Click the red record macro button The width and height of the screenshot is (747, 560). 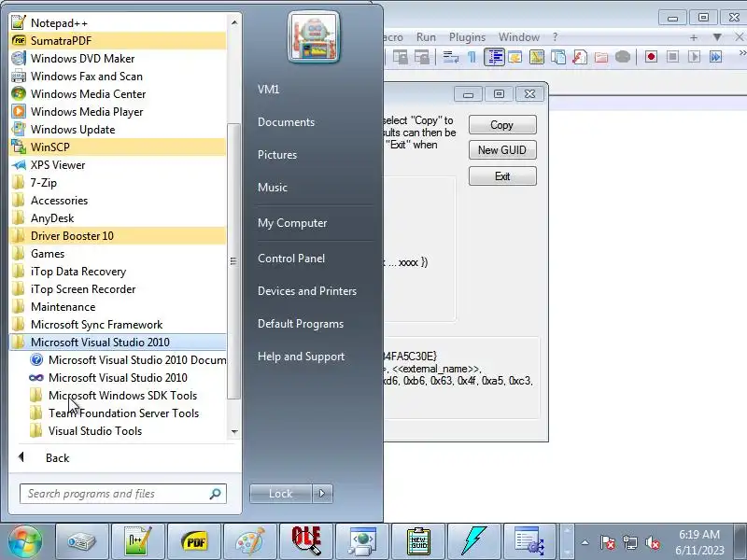[651, 57]
